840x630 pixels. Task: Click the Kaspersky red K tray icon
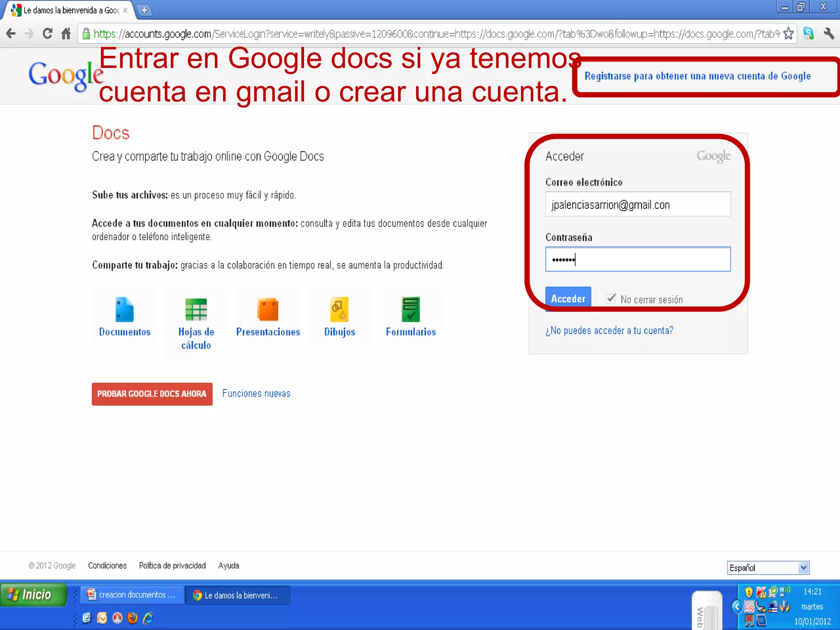click(x=761, y=592)
